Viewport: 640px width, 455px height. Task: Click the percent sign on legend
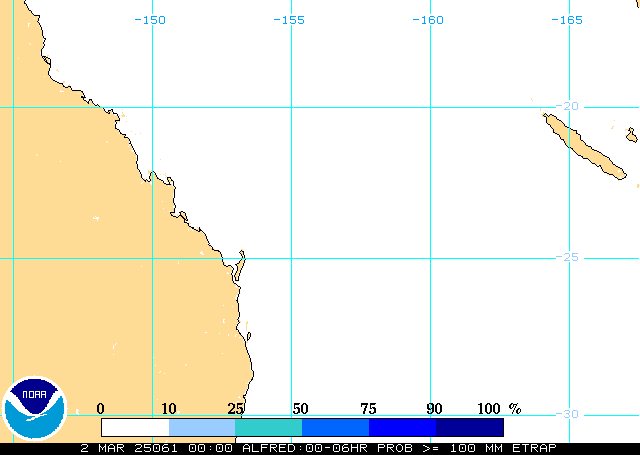515,408
